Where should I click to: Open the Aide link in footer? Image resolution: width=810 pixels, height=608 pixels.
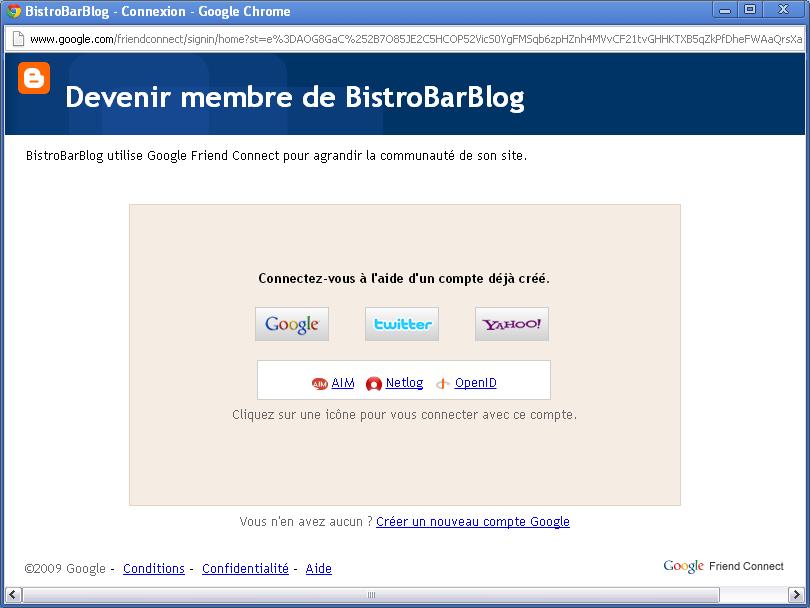click(x=319, y=569)
